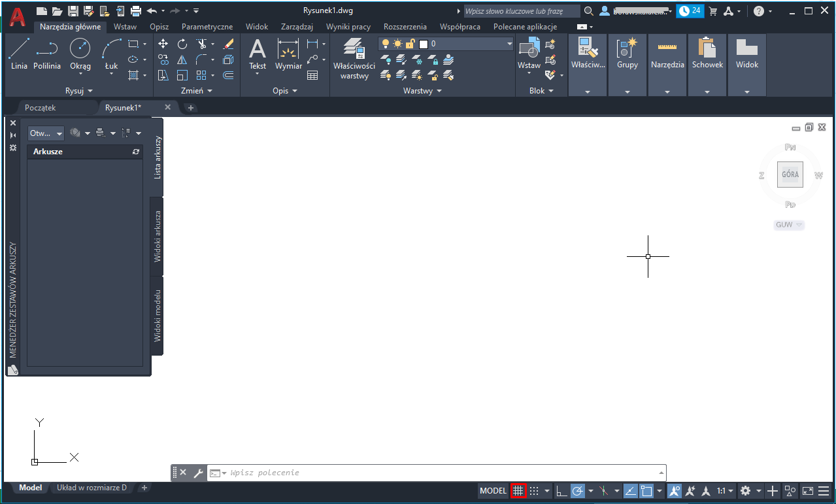The image size is (836, 504).
Task: Toggle MODEL space button in status bar
Action: click(493, 491)
